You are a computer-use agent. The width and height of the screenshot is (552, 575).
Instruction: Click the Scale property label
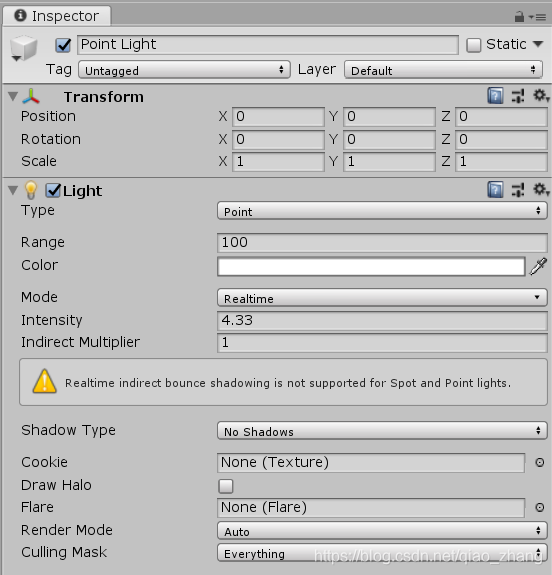(39, 161)
